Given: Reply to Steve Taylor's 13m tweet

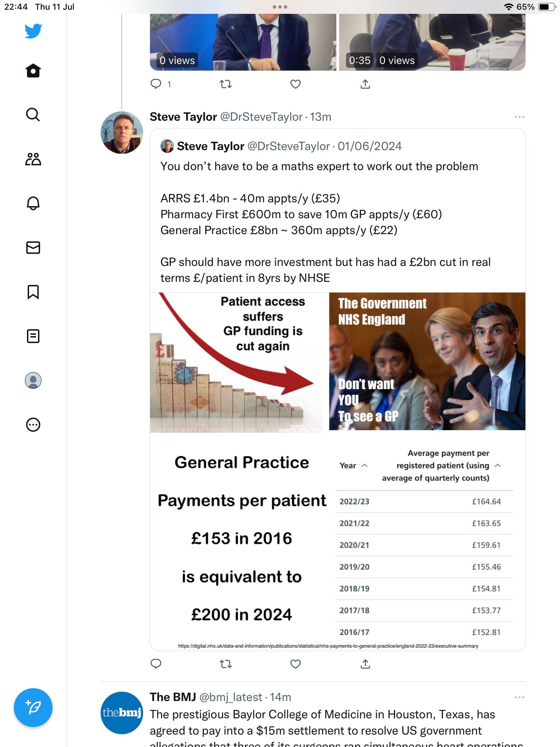Looking at the screenshot, I should tap(156, 664).
